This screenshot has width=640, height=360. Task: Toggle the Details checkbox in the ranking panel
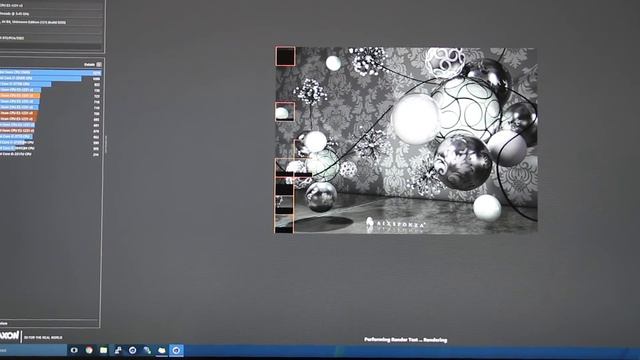point(99,64)
